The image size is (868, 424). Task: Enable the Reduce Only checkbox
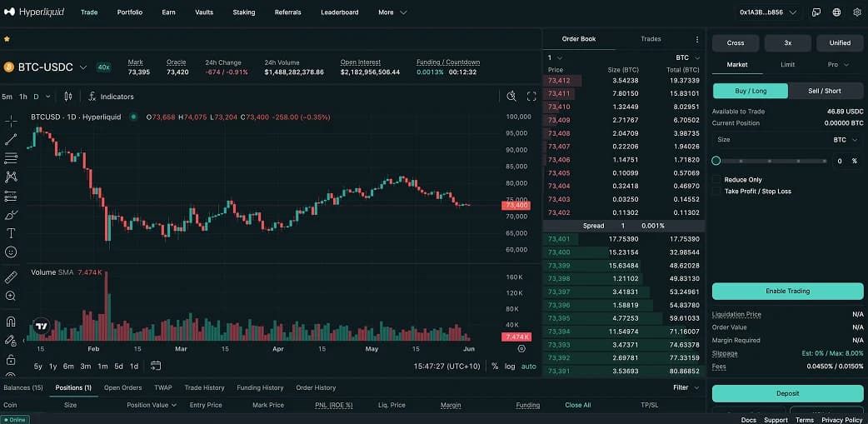pos(716,179)
